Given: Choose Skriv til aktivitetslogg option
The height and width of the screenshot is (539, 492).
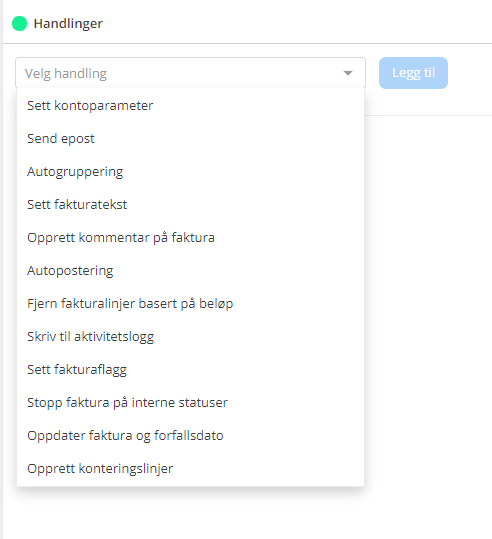Looking at the screenshot, I should [190, 337].
